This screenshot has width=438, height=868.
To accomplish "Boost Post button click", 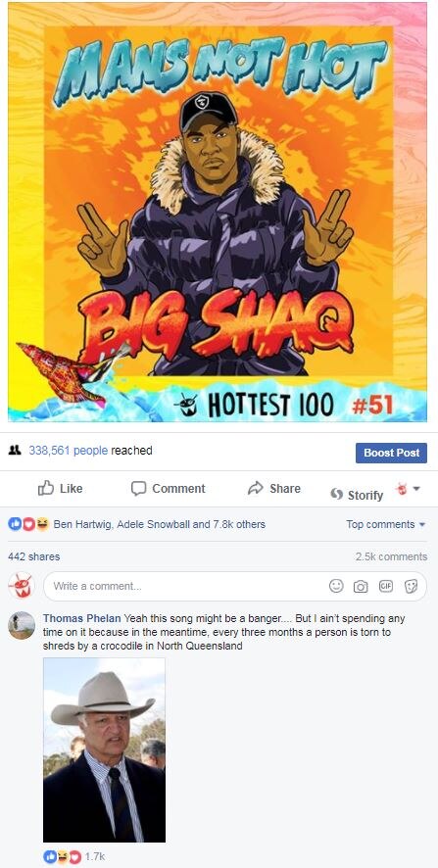I will [x=392, y=453].
